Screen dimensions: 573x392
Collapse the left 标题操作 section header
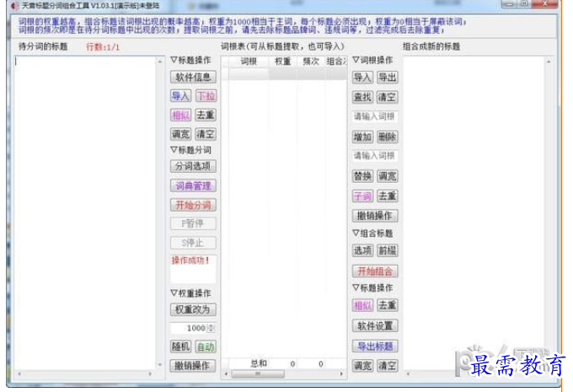click(x=190, y=61)
